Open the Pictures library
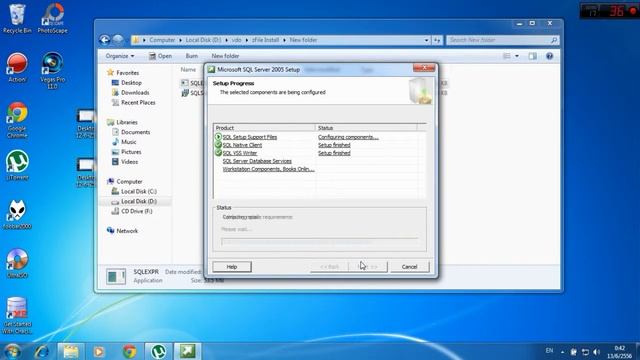The width and height of the screenshot is (640, 360). pyautogui.click(x=131, y=152)
